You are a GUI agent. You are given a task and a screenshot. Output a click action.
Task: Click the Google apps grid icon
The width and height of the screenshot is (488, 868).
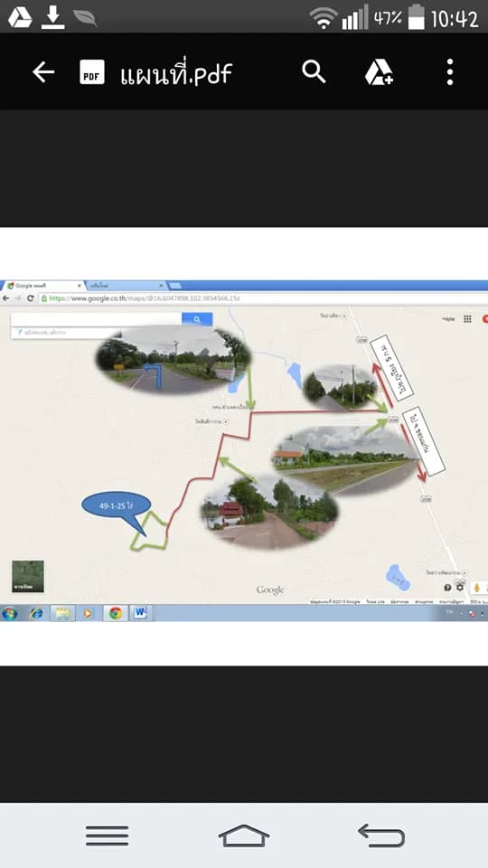point(467,319)
